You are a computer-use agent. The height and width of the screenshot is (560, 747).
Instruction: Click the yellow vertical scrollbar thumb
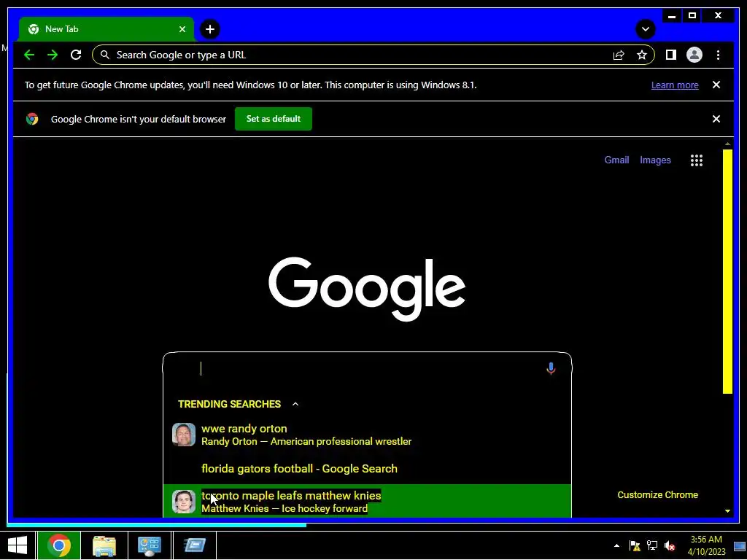(x=727, y=271)
